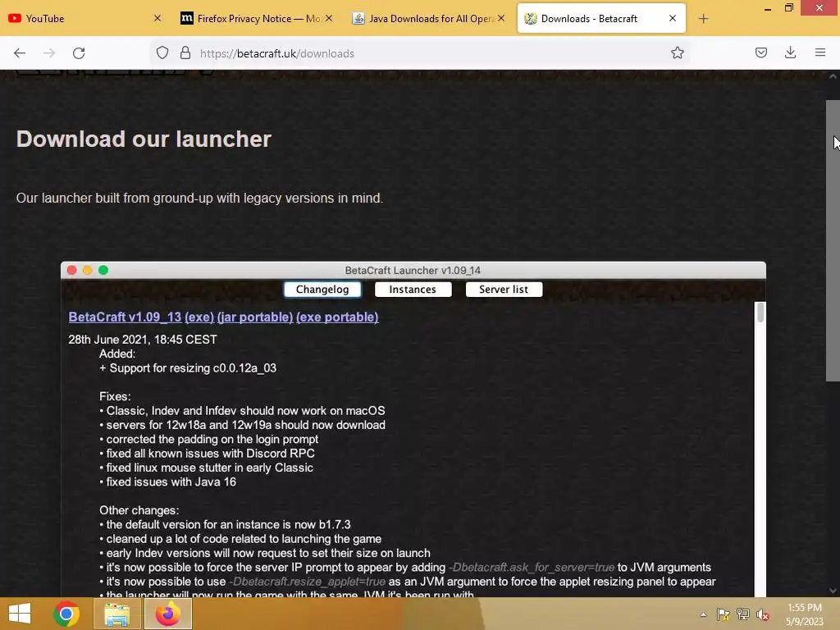Viewport: 840px width, 630px height.
Task: Click the Changelog button in the launcher image
Action: pos(322,290)
